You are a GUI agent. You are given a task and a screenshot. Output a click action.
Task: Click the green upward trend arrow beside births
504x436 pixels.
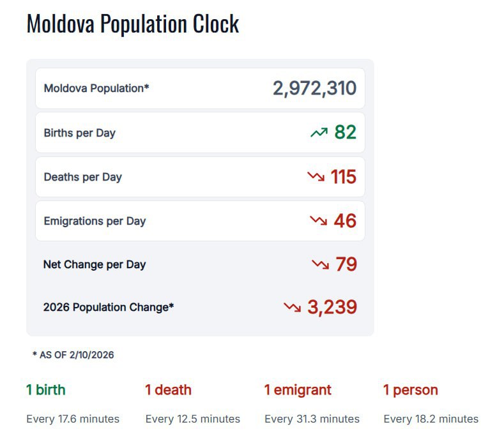click(x=319, y=133)
